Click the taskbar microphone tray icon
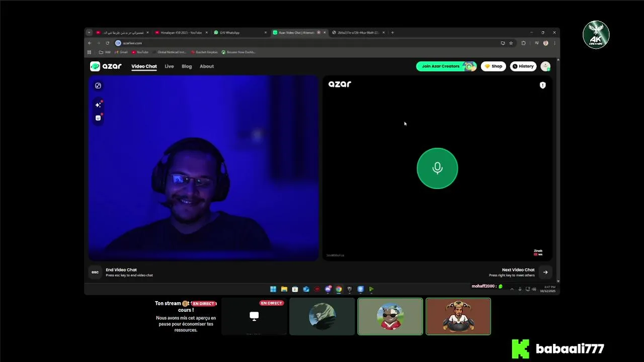 point(520,289)
